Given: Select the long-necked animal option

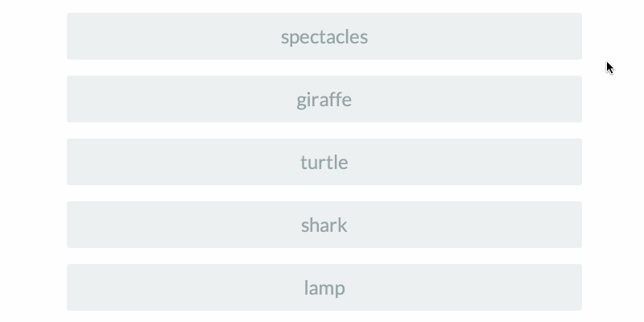Looking at the screenshot, I should 324,99.
